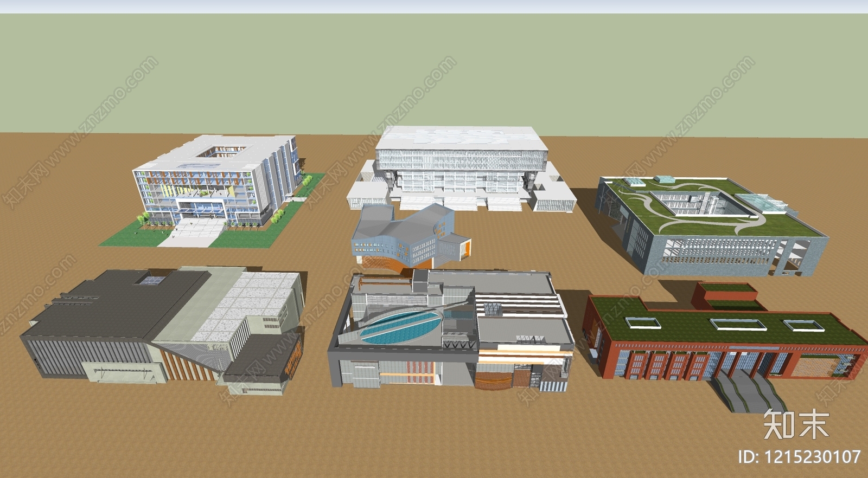Click the front steps of large white building

click(461, 204)
